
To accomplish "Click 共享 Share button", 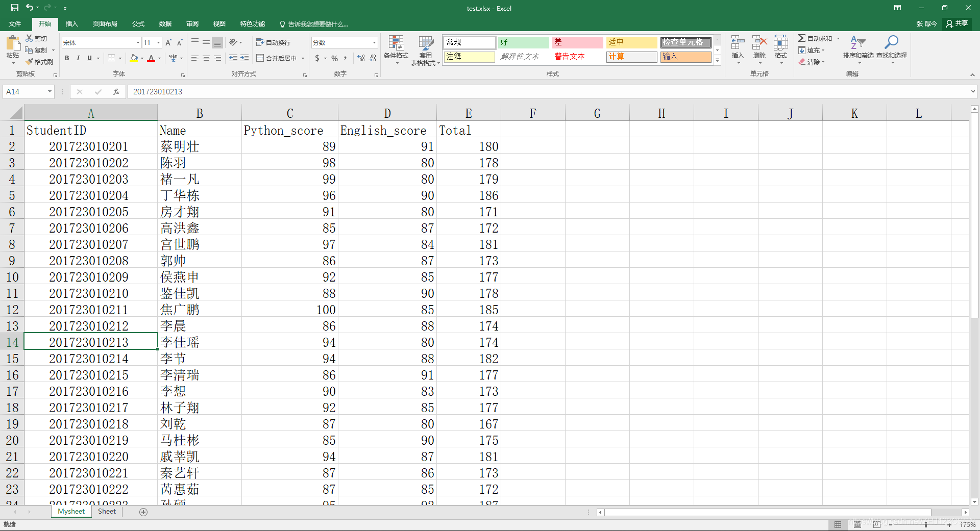I will 957,24.
